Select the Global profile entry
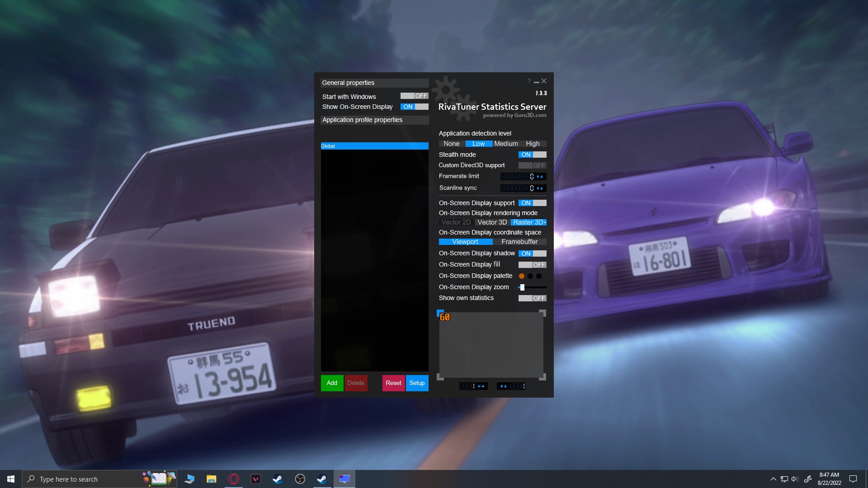The height and width of the screenshot is (488, 868). click(x=374, y=146)
